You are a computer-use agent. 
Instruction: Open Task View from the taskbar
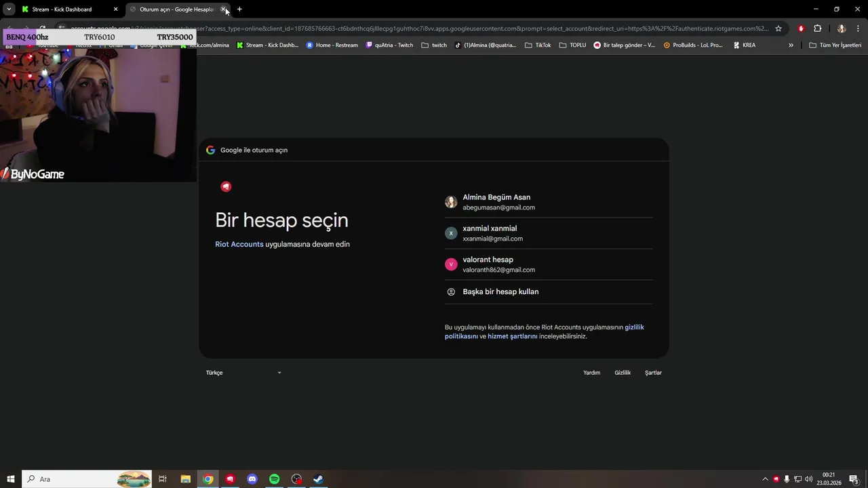pyautogui.click(x=163, y=479)
